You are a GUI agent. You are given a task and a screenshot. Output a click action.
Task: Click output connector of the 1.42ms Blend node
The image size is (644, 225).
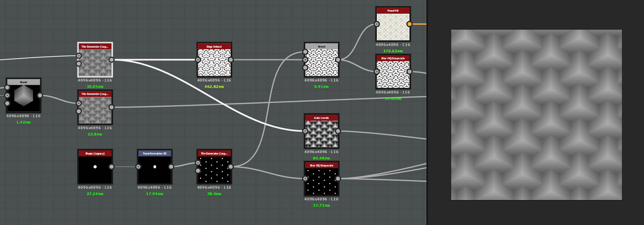(40, 95)
